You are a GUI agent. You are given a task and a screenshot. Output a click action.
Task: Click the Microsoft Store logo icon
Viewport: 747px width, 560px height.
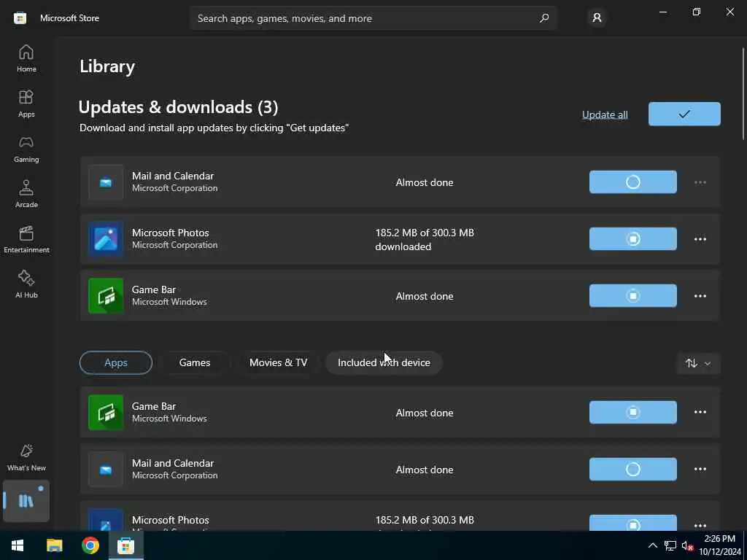[x=20, y=18]
